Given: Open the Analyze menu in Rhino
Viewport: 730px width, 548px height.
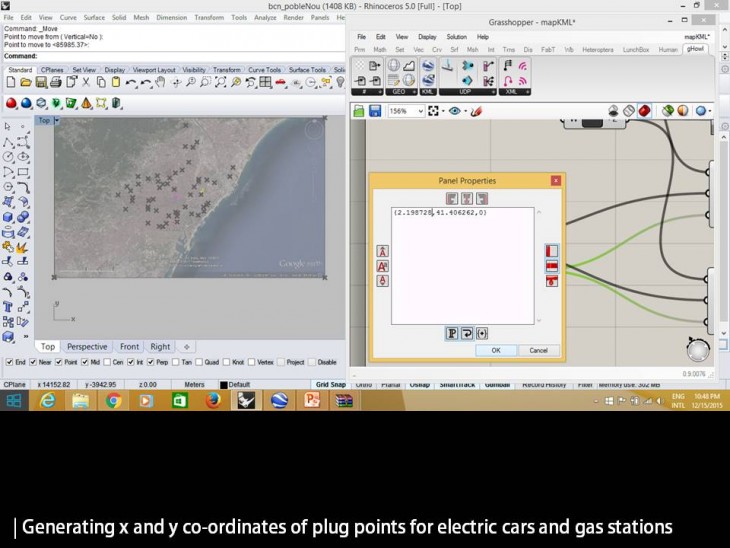Looking at the screenshot, I should [x=265, y=17].
